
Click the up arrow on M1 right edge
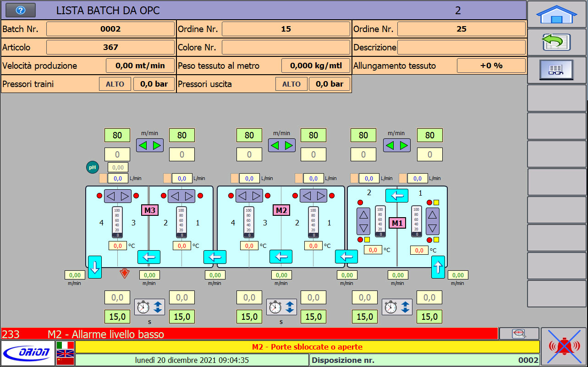point(438,267)
